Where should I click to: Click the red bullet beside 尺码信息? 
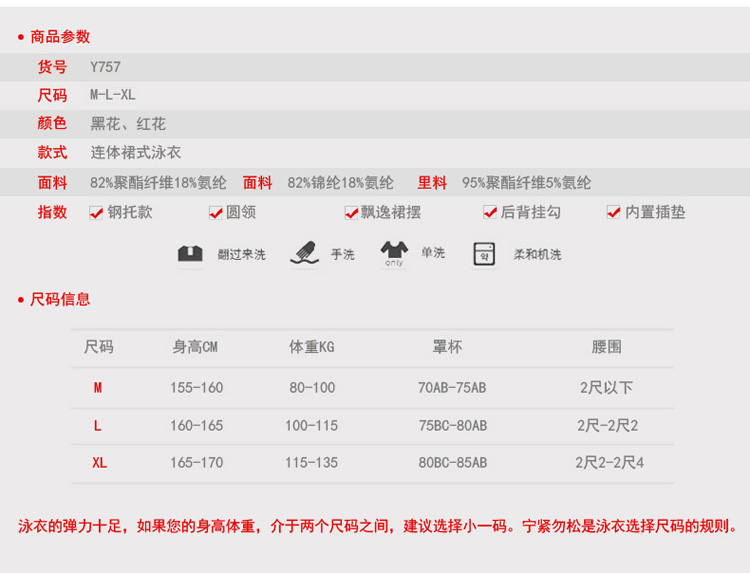(21, 299)
